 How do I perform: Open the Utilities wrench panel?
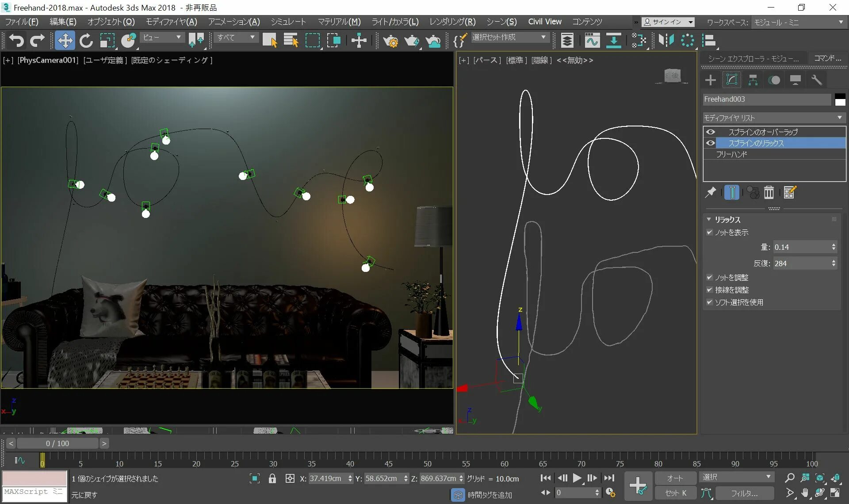coord(817,80)
